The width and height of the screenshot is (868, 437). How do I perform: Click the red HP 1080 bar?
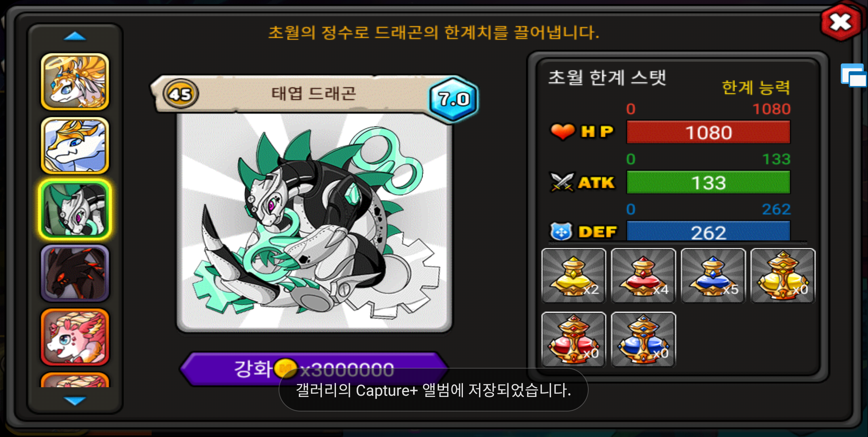[708, 132]
